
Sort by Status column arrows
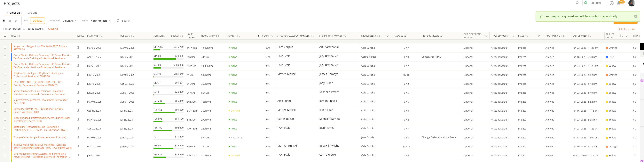click(x=238, y=36)
